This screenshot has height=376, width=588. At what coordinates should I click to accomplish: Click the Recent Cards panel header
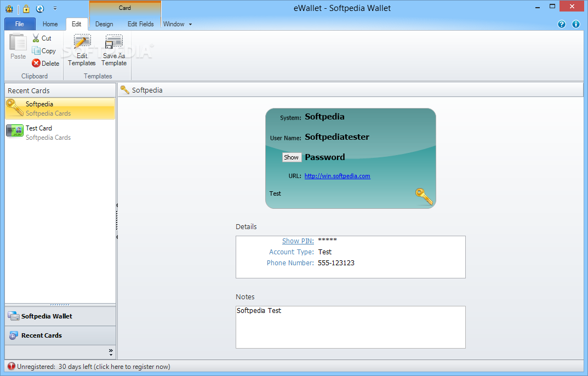(60, 90)
